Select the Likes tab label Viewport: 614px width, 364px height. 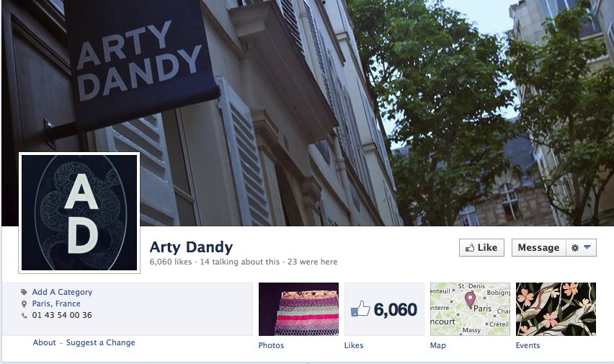pos(354,345)
